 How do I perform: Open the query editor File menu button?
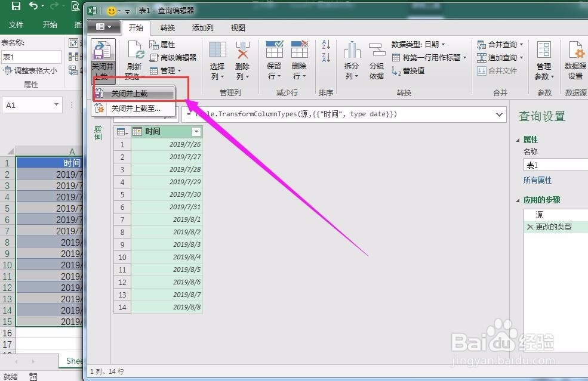(103, 27)
